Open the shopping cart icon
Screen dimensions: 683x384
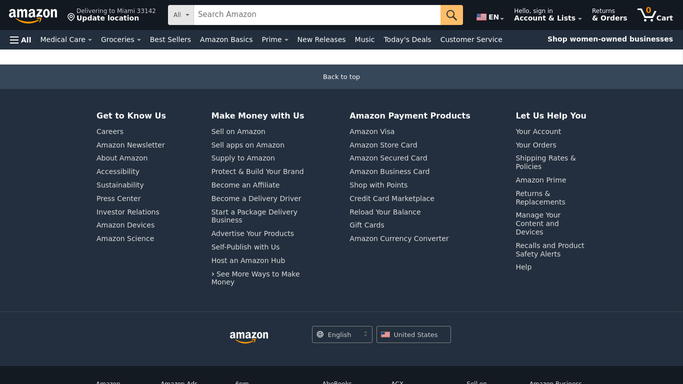click(655, 15)
